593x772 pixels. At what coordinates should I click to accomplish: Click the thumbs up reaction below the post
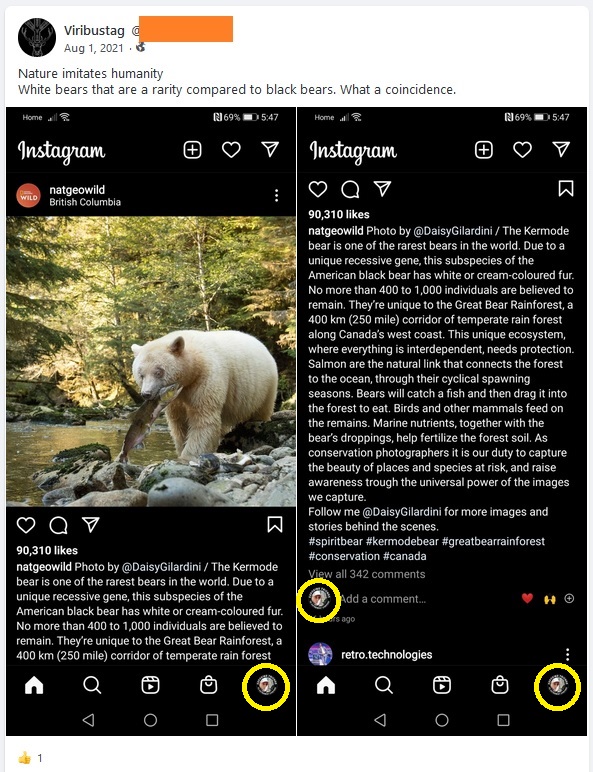pos(24,758)
